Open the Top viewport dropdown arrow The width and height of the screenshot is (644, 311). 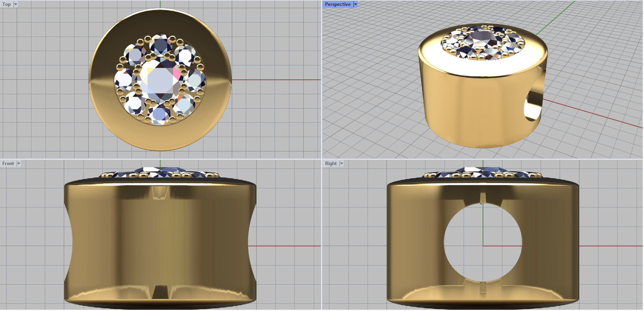(16, 4)
